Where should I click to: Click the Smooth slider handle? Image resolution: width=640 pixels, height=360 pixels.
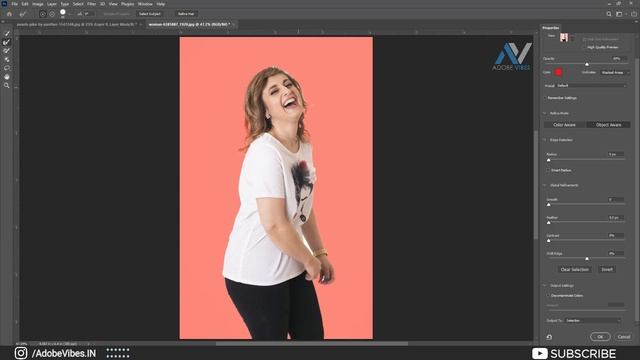[549, 205]
